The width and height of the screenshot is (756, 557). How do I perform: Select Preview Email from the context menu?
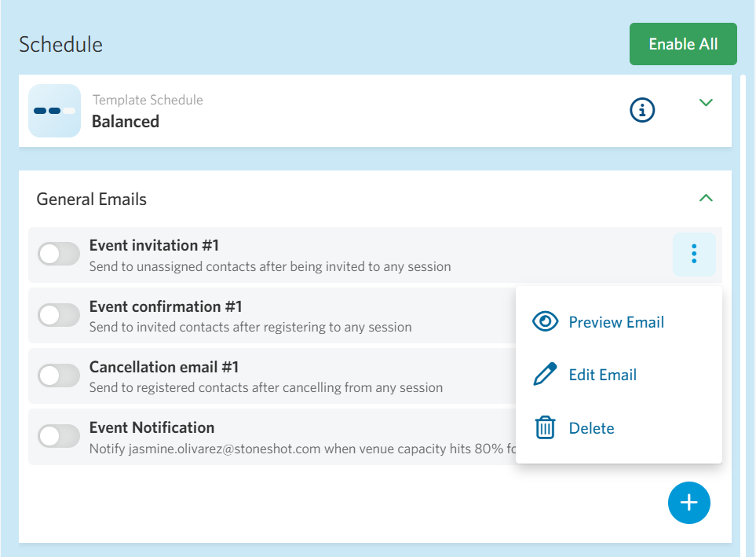click(616, 322)
